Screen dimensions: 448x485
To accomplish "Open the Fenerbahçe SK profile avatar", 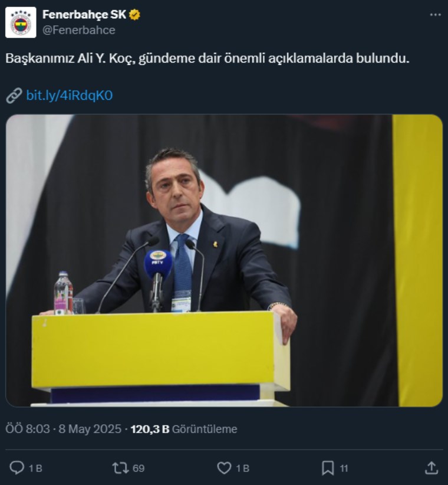I will coord(21,22).
